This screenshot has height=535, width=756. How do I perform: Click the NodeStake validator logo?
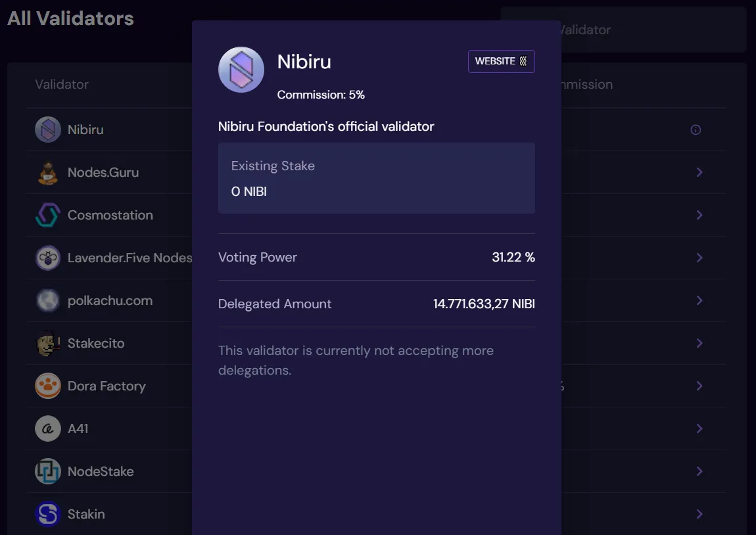[x=48, y=471]
